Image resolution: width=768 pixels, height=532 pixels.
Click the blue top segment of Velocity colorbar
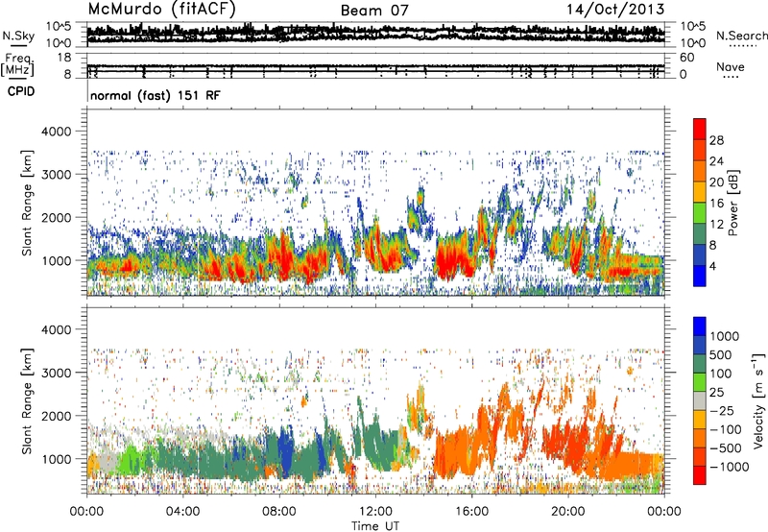tap(700, 326)
